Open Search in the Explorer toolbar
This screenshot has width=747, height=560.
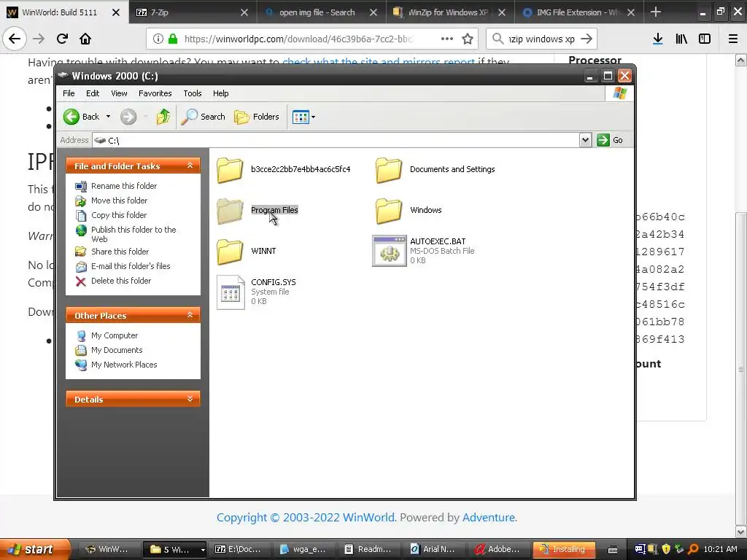204,117
